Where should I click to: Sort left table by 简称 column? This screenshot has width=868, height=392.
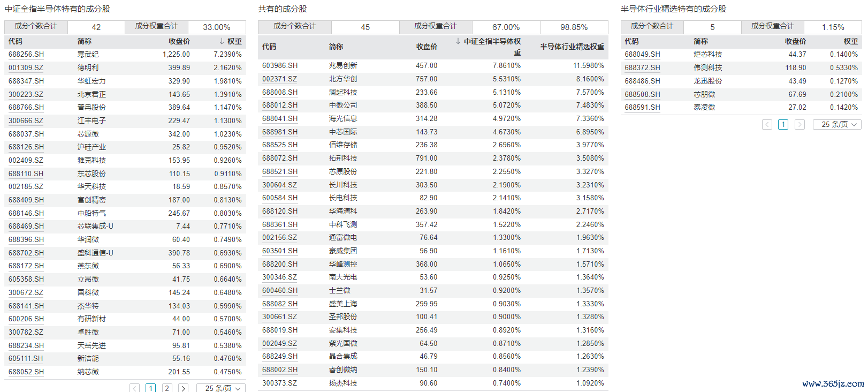[85, 41]
